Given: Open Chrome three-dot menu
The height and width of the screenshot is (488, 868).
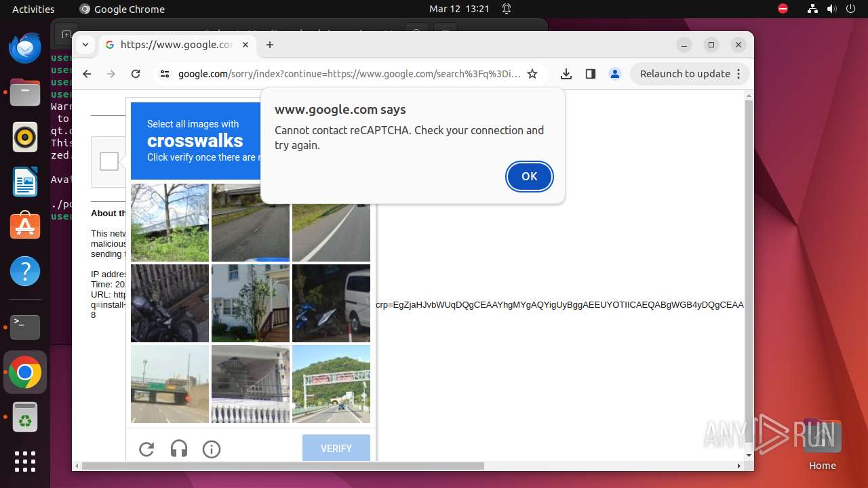Looking at the screenshot, I should click(739, 74).
